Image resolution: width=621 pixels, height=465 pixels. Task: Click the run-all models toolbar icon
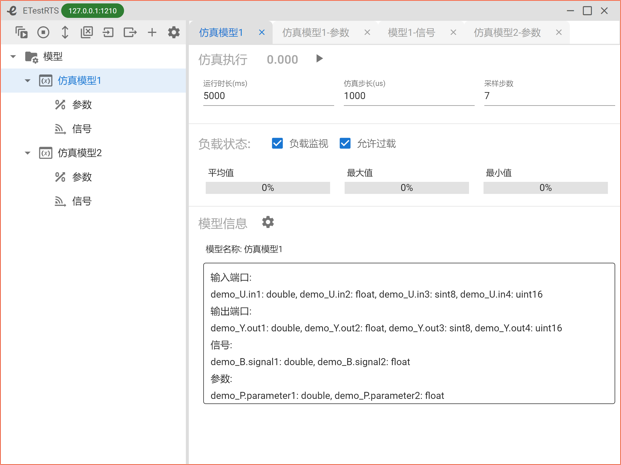pyautogui.click(x=21, y=32)
